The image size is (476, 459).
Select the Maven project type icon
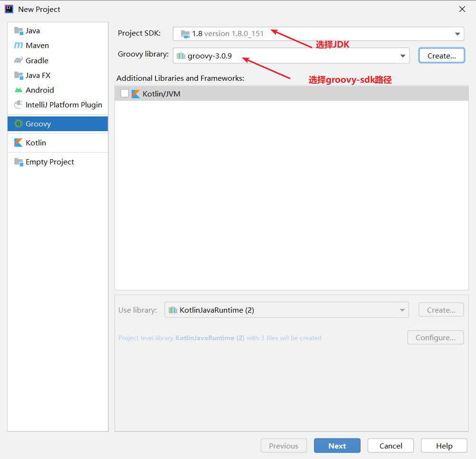(x=19, y=45)
